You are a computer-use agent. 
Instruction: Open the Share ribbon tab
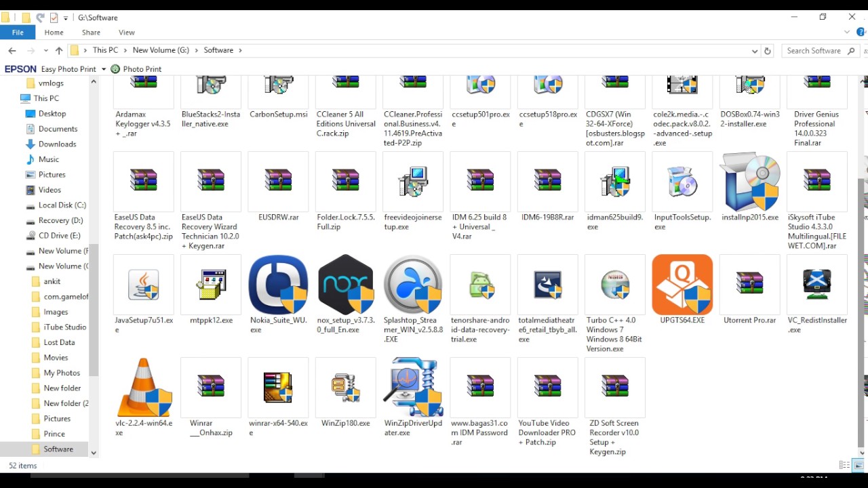pyautogui.click(x=91, y=33)
